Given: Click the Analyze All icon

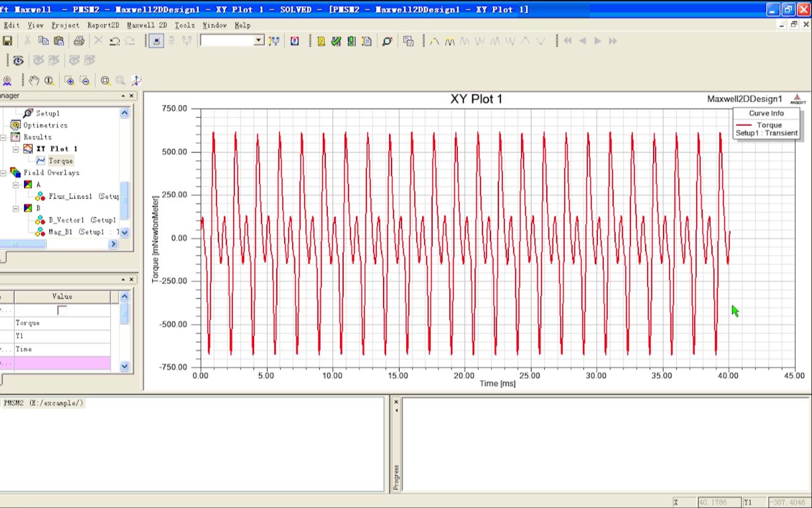Looking at the screenshot, I should [x=351, y=41].
